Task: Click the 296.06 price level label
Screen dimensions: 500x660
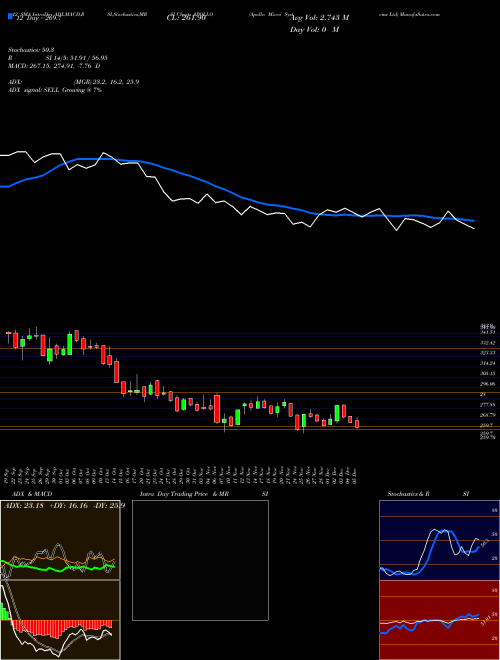Action: point(487,384)
